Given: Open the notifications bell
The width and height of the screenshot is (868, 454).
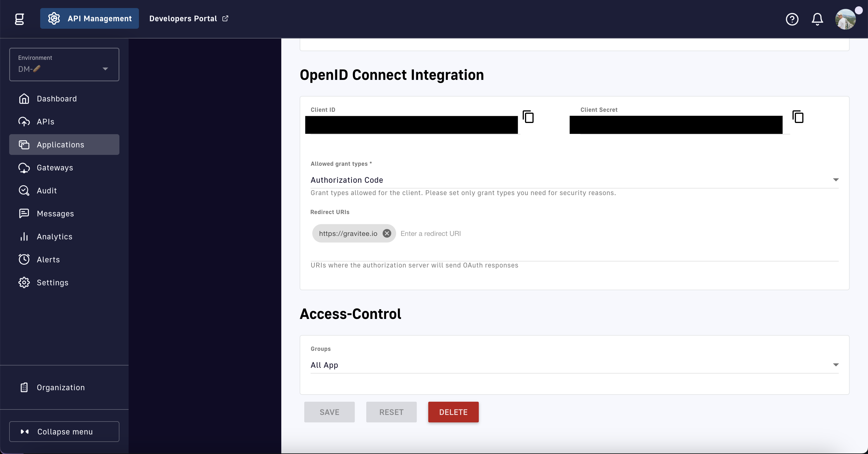Looking at the screenshot, I should pyautogui.click(x=817, y=19).
